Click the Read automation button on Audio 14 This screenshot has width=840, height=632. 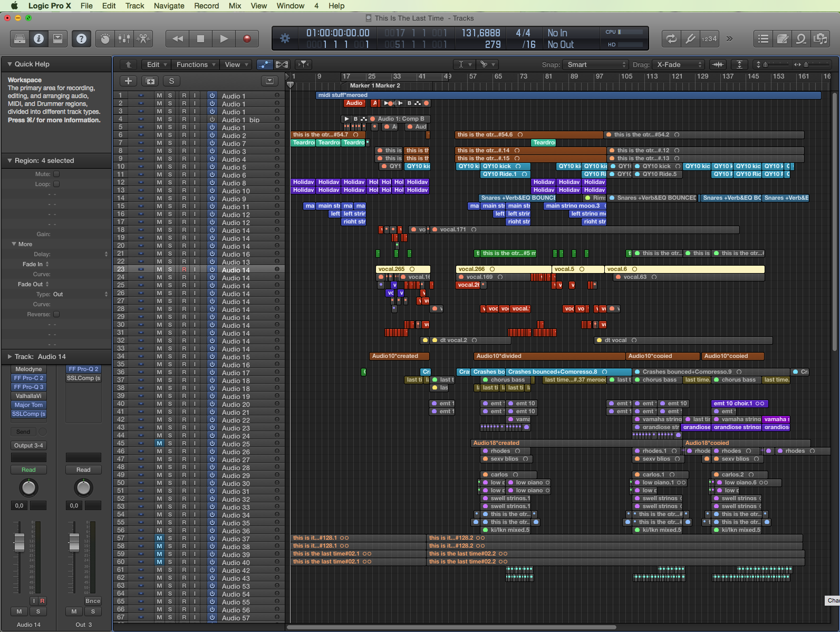pyautogui.click(x=28, y=470)
